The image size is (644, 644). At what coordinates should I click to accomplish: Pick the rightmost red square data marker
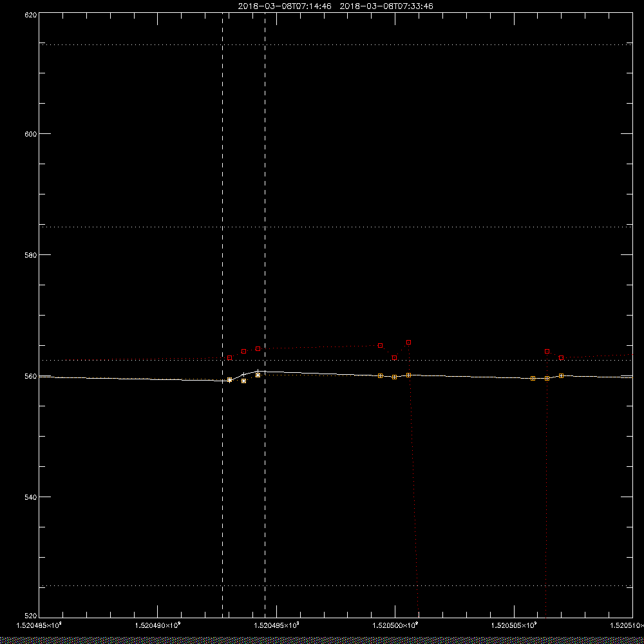(x=561, y=357)
